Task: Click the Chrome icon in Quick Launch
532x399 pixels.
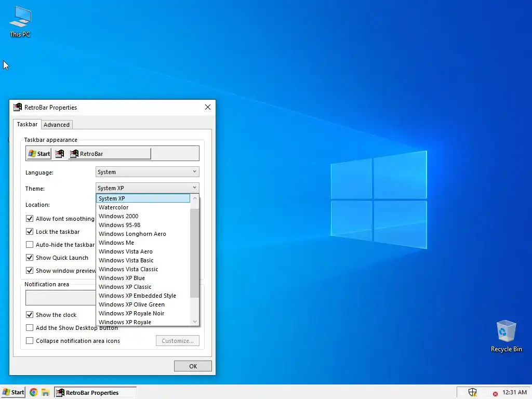Action: click(x=34, y=393)
